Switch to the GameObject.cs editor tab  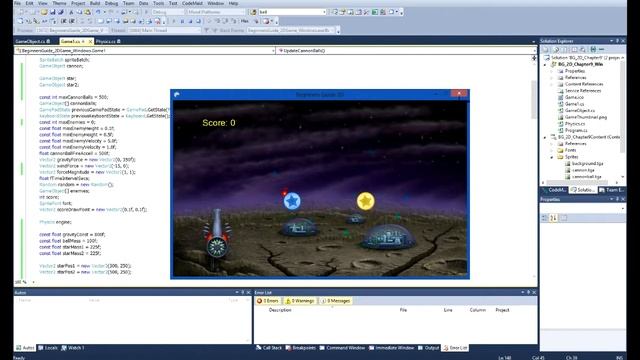click(32, 41)
